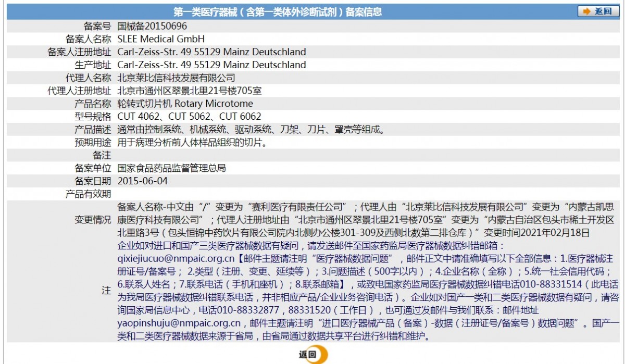Screen dimensions: 625x364
Task: Select model specs CUT 4062、CUT 5062、CUT 6062
Action: [x=190, y=117]
